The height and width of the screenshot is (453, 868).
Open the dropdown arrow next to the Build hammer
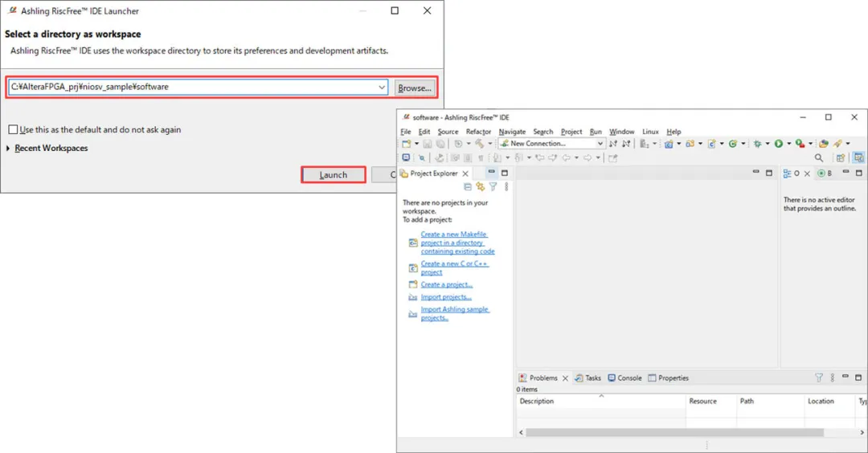pyautogui.click(x=490, y=144)
